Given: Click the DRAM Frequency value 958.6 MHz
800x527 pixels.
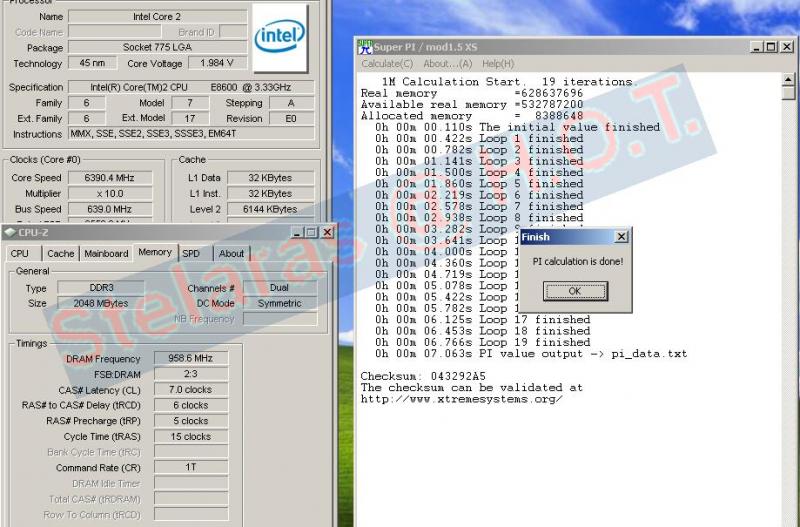Looking at the screenshot, I should coord(191,358).
